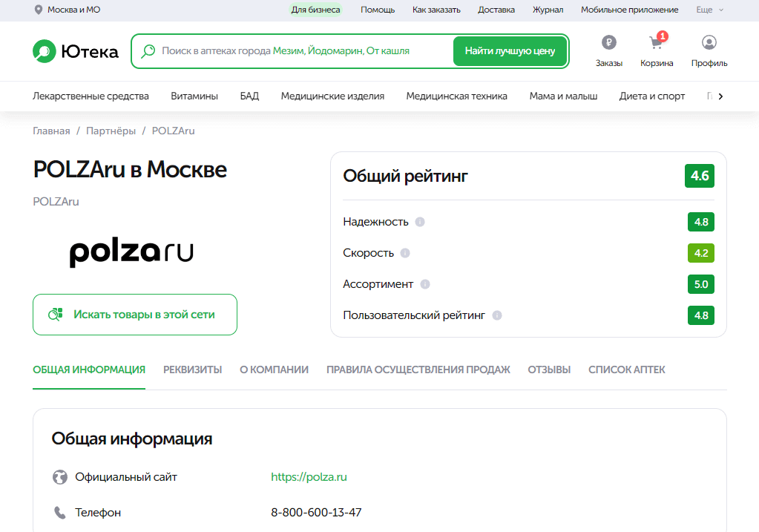Screen dimensions: 759x532
Task: Click the polza.ru logo image
Action: click(x=131, y=252)
